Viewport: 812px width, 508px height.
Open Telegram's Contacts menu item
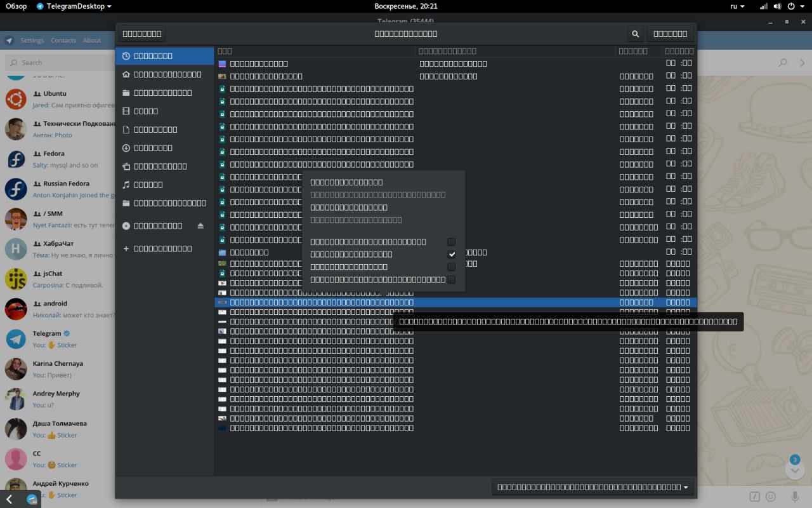pyautogui.click(x=63, y=40)
